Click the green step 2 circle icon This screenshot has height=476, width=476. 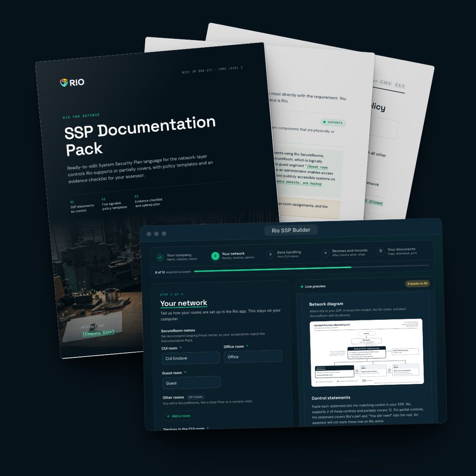[215, 256]
